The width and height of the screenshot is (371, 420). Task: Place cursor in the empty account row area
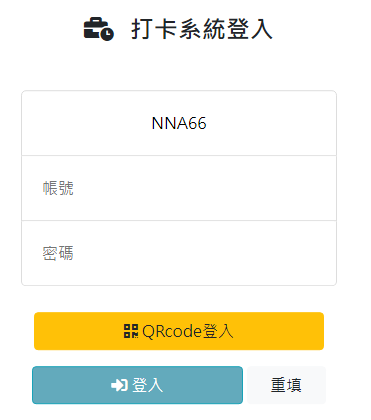point(203,188)
